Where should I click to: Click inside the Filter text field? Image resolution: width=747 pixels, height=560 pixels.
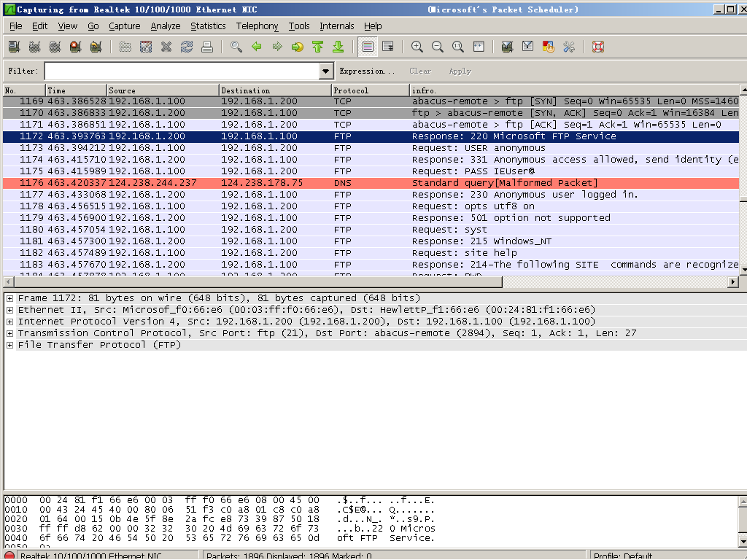pyautogui.click(x=182, y=71)
